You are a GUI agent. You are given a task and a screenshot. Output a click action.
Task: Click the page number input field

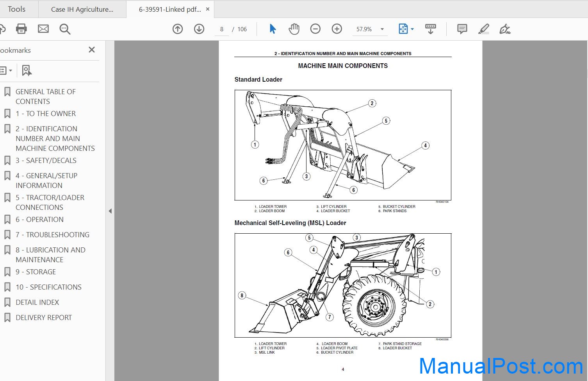[x=222, y=29]
